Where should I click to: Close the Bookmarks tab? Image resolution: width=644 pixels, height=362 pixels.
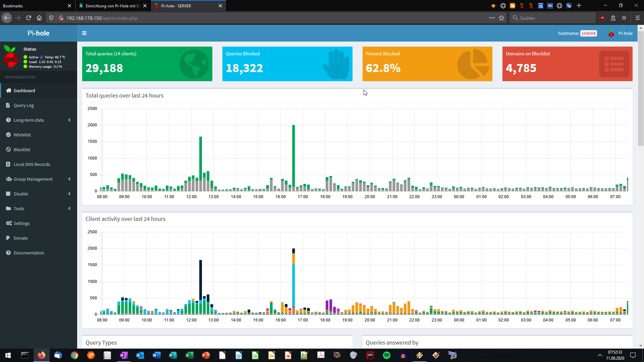point(69,6)
